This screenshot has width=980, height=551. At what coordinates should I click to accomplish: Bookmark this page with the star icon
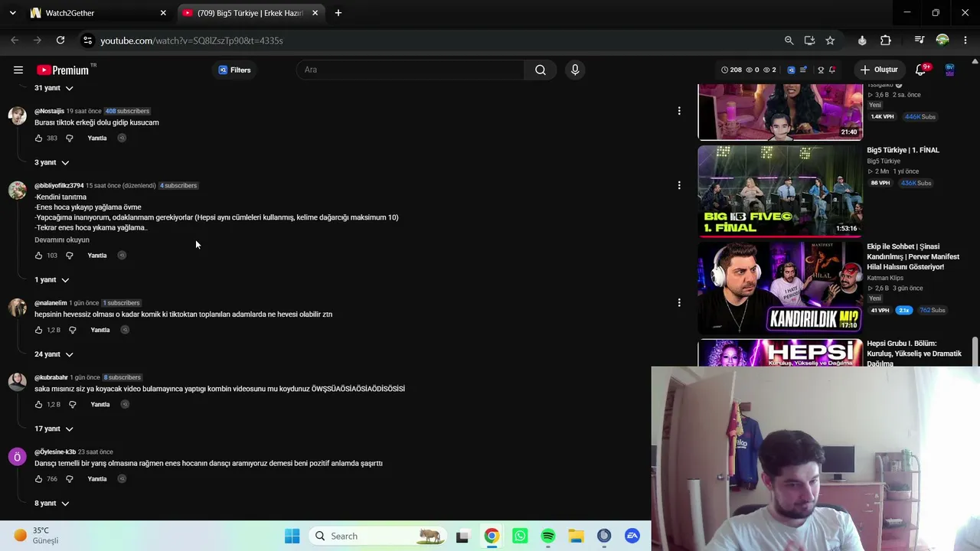click(830, 41)
